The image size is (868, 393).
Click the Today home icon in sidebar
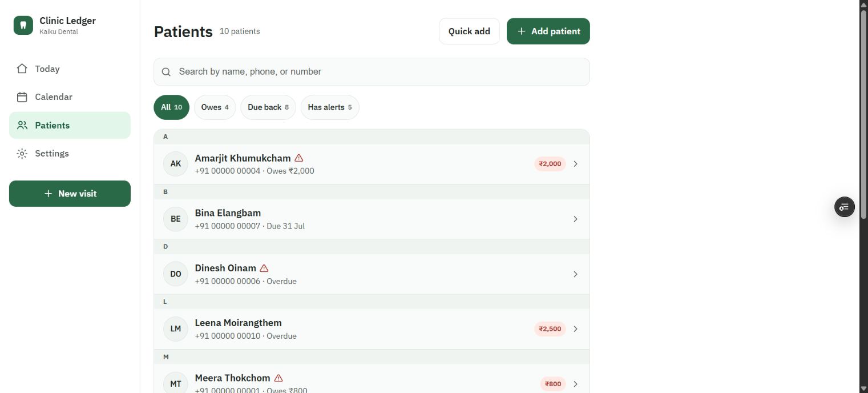(22, 69)
